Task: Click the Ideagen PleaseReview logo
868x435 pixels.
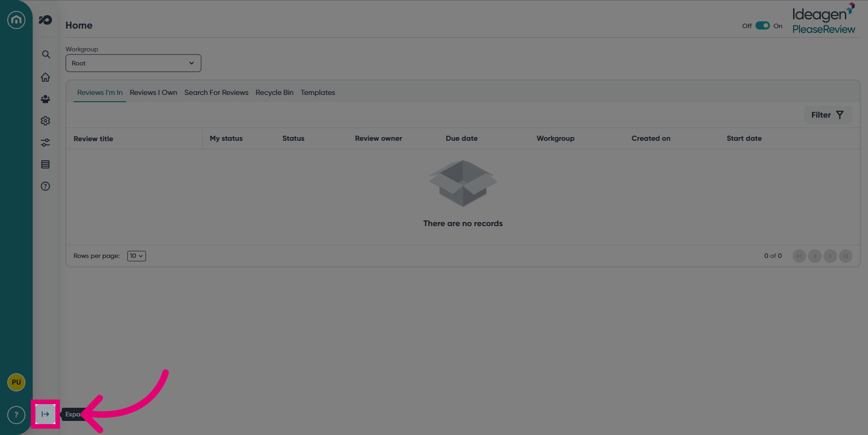Action: coord(824,19)
